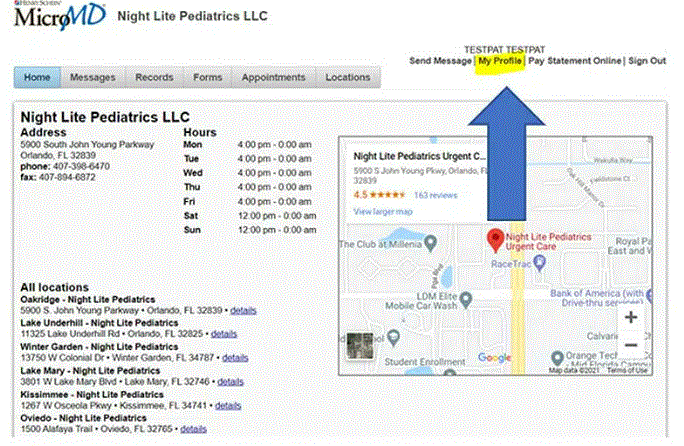Click Pay Statement Online

(x=575, y=61)
